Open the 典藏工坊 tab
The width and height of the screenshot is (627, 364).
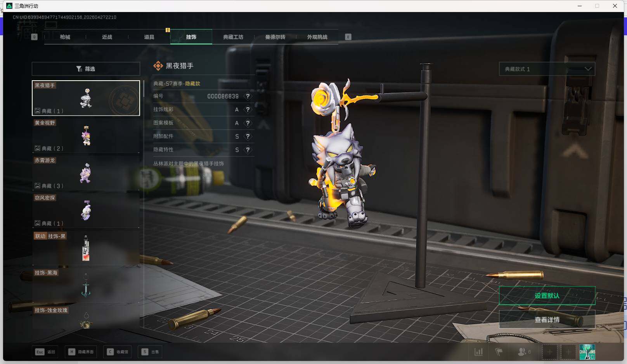point(233,37)
